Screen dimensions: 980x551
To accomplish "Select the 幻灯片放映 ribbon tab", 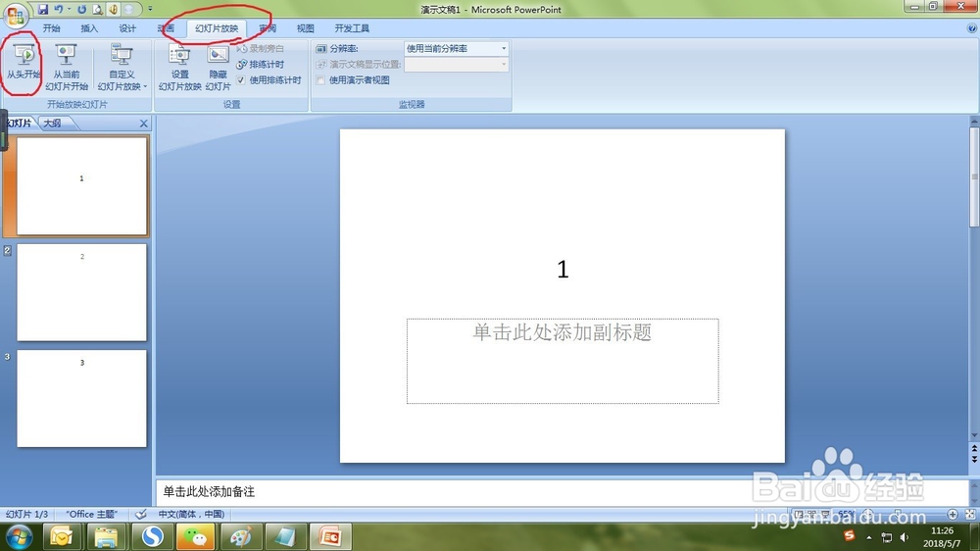I will point(217,28).
